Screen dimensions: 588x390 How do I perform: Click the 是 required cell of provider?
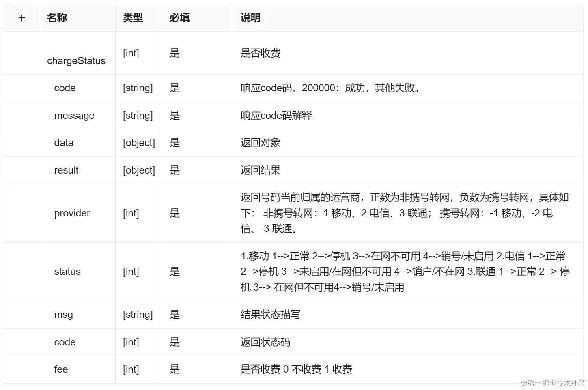pos(174,213)
